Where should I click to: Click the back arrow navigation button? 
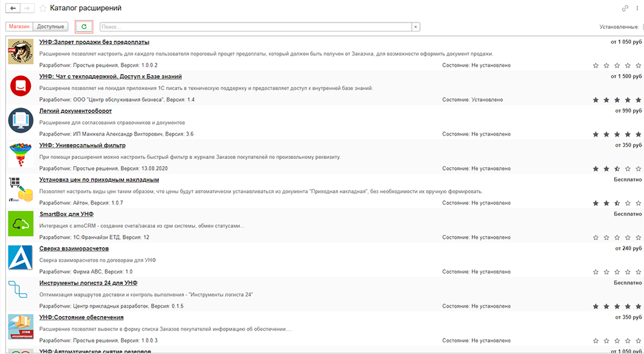(14, 8)
